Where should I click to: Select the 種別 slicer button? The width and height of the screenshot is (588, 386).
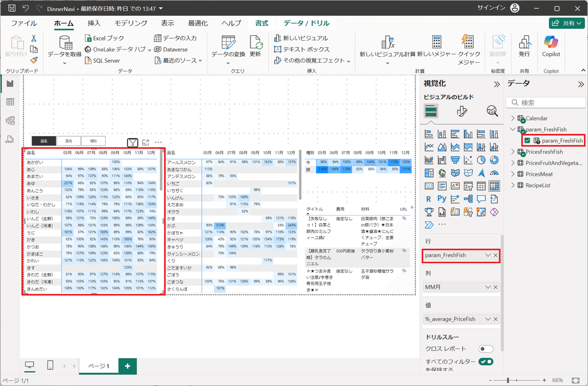tap(93, 141)
